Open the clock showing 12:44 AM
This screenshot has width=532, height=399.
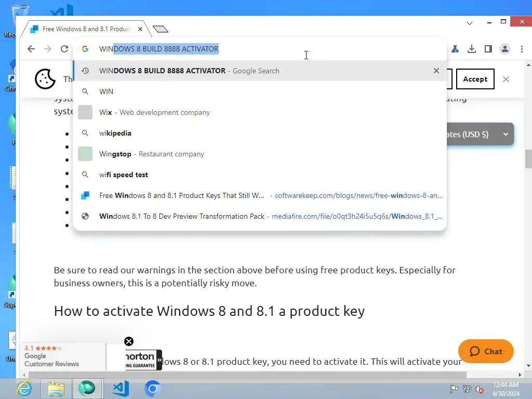(x=506, y=389)
